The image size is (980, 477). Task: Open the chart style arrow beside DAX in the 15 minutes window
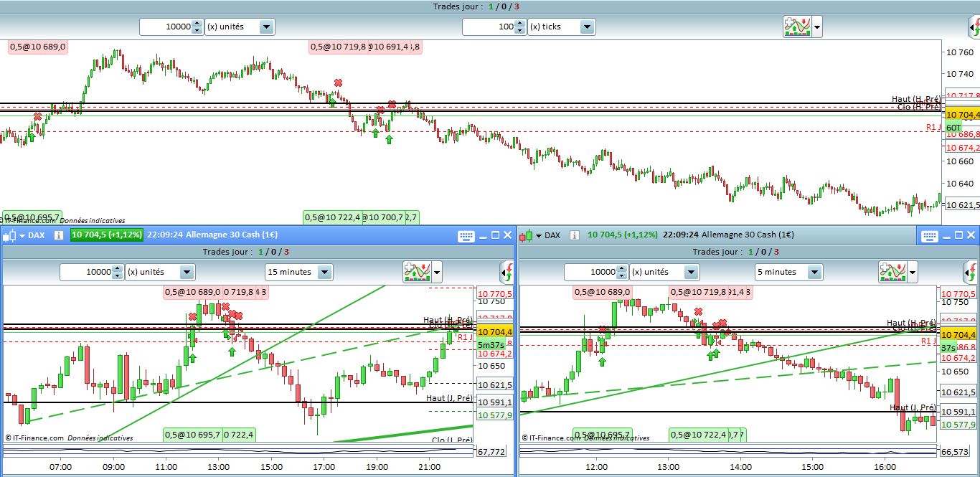tap(22, 235)
